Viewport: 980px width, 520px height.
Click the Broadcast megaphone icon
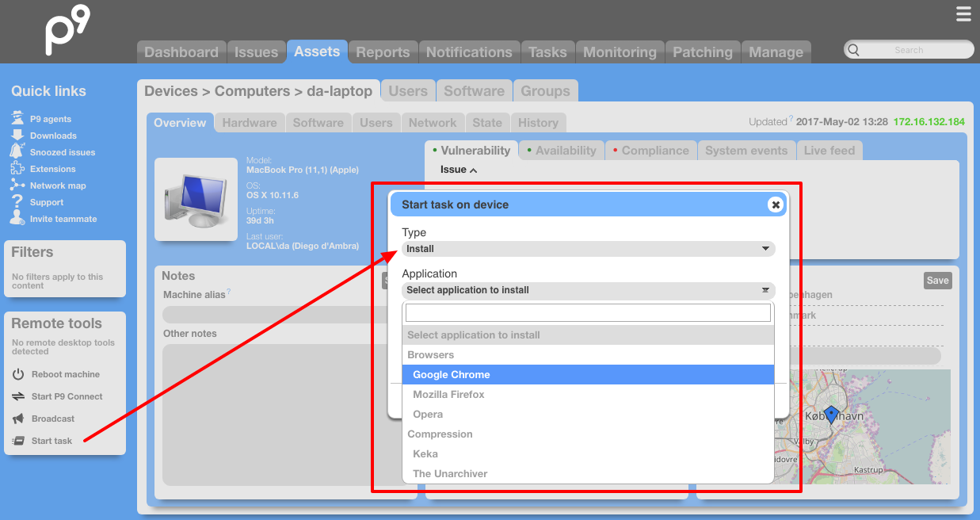(x=18, y=419)
